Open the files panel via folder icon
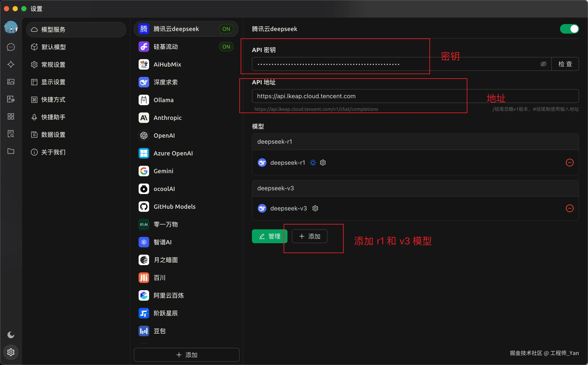The height and width of the screenshot is (365, 588). pyautogui.click(x=11, y=151)
